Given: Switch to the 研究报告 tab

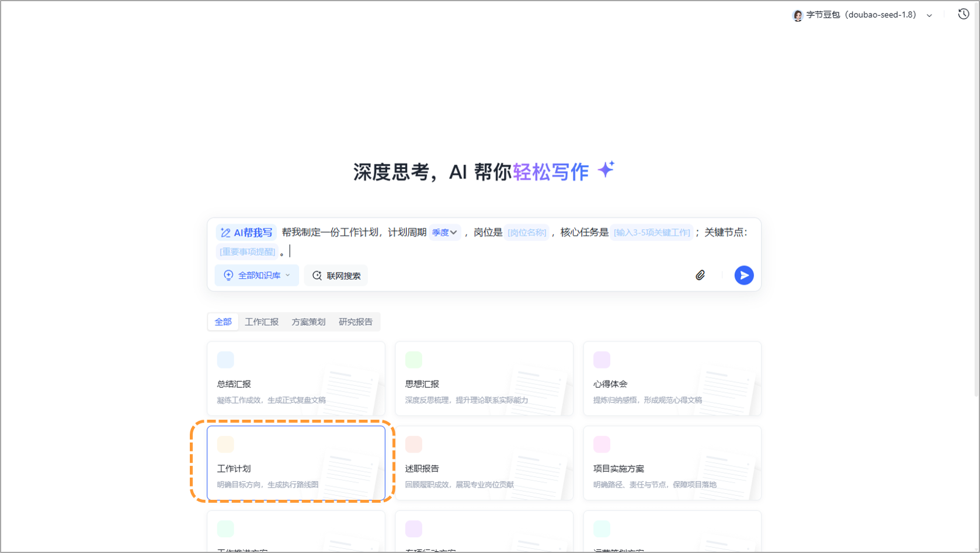Looking at the screenshot, I should (x=355, y=321).
